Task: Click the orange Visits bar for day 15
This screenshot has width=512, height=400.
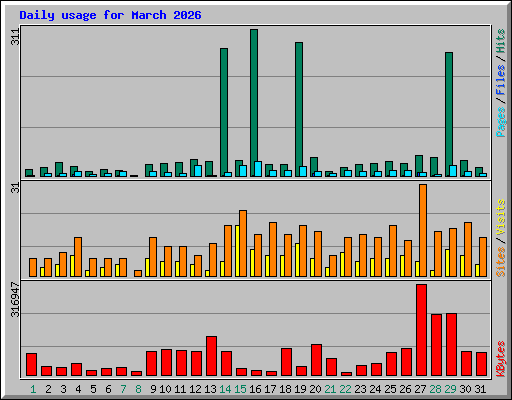Action: [243, 243]
